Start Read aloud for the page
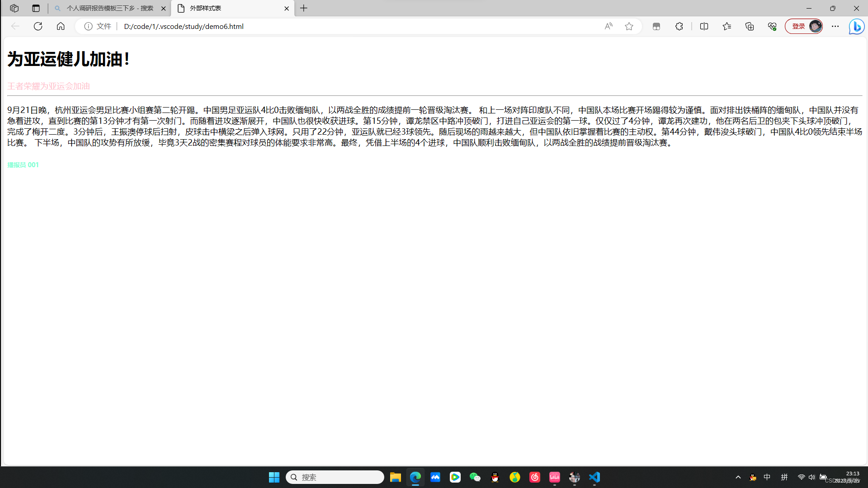868x488 pixels. point(609,26)
